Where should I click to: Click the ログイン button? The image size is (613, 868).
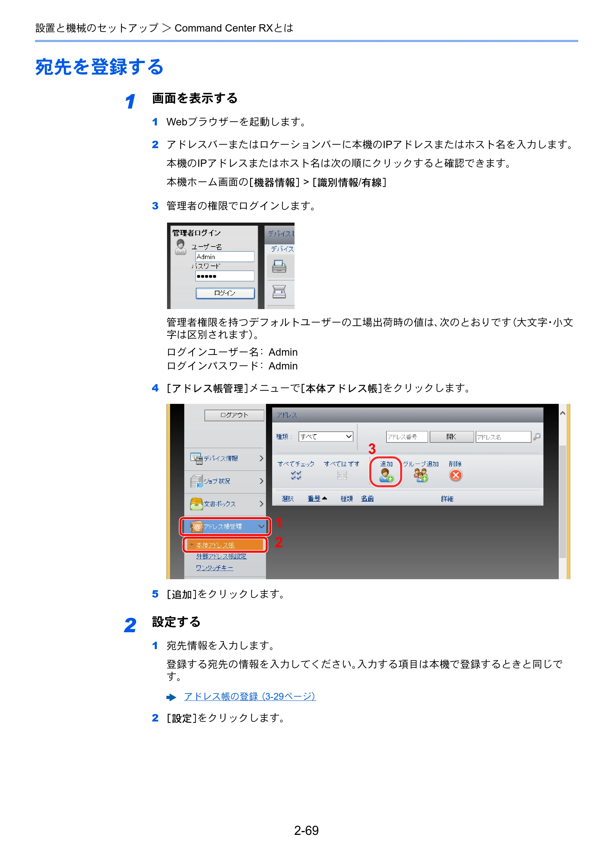(225, 293)
